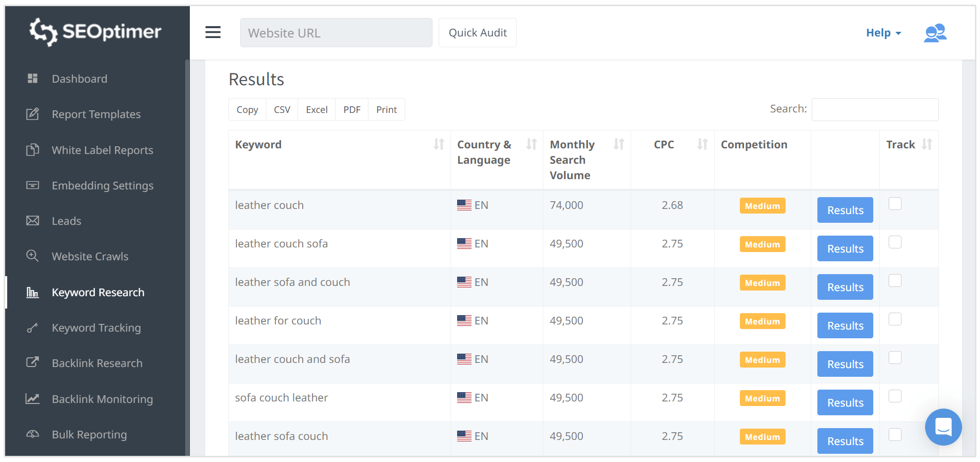Expand the Help dropdown
The height and width of the screenshot is (462, 980).
click(883, 33)
